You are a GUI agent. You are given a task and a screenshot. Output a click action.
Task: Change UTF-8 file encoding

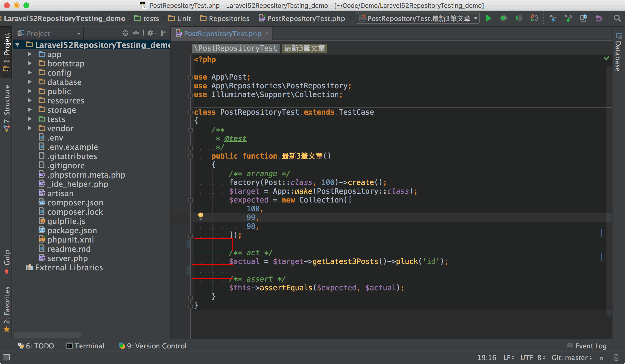533,358
